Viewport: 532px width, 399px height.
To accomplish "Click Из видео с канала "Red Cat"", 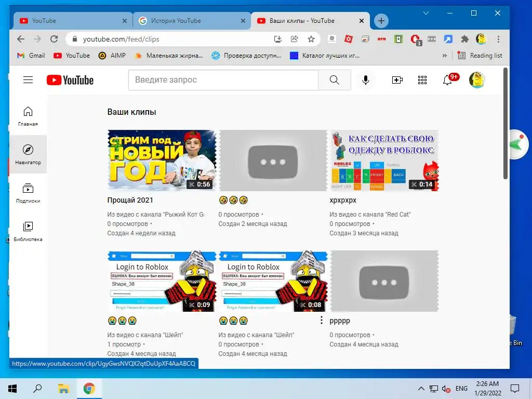I will pyautogui.click(x=370, y=215).
